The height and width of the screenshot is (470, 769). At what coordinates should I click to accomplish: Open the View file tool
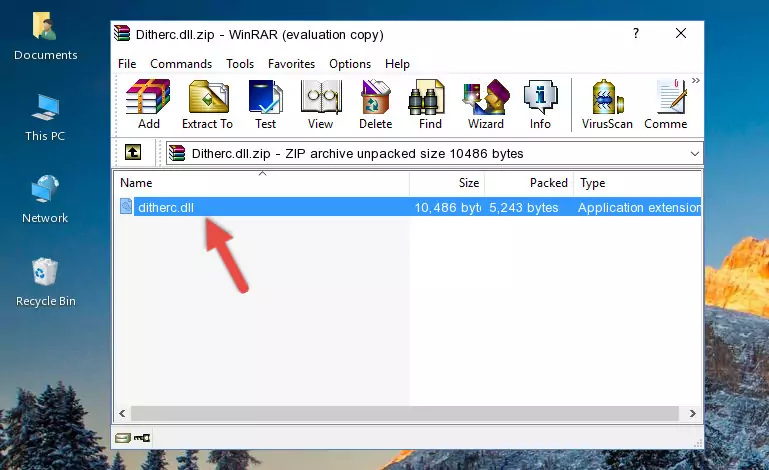321,104
